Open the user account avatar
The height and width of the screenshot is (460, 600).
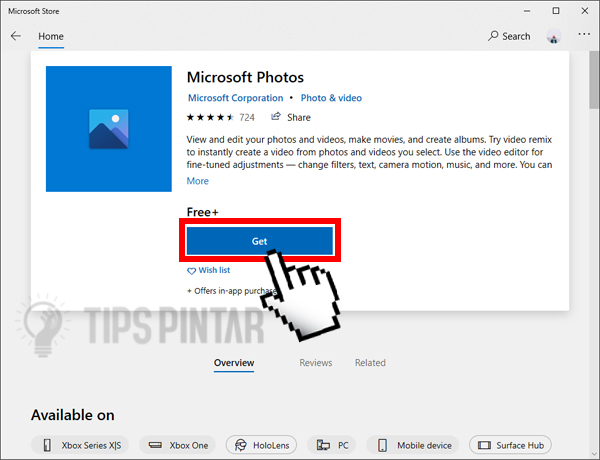(x=554, y=36)
